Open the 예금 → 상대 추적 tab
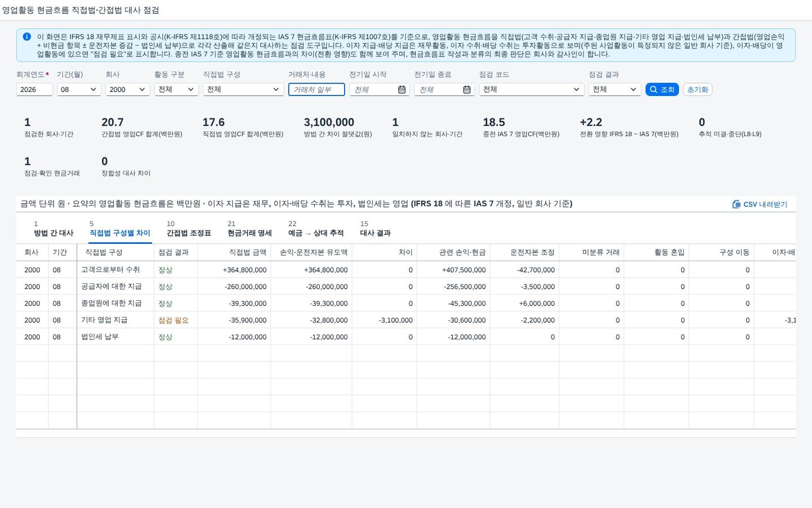This screenshot has height=508, width=812. tap(316, 229)
